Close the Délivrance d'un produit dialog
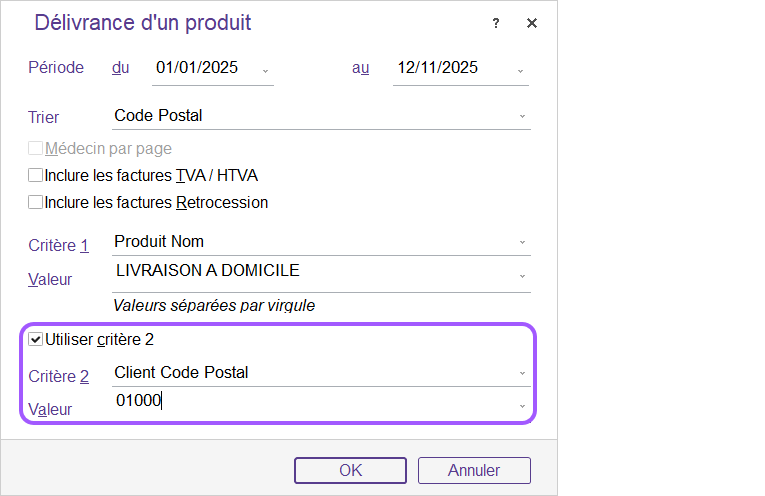Viewport: 765px width, 496px height. click(532, 24)
